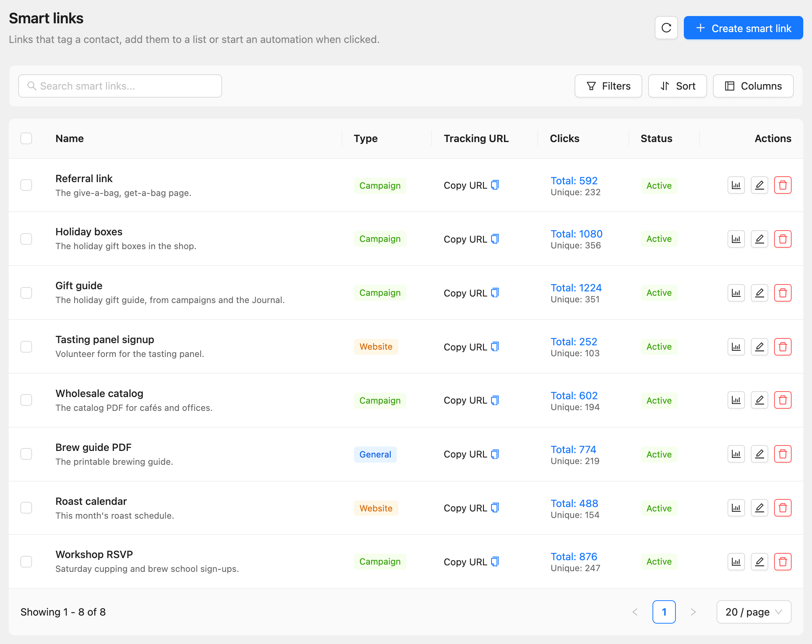
Task: Edit the Holiday boxes smart link
Action: coord(759,239)
